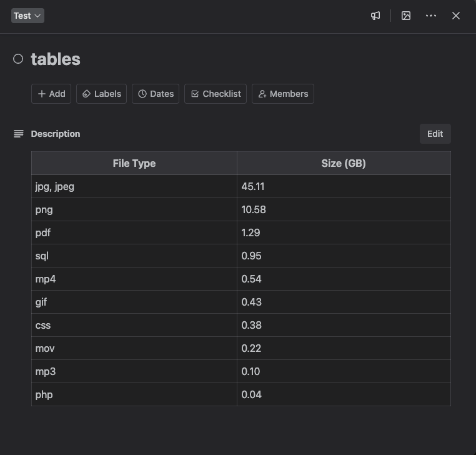Select the 0.10 size cell
This screenshot has height=455, width=476.
click(344, 371)
